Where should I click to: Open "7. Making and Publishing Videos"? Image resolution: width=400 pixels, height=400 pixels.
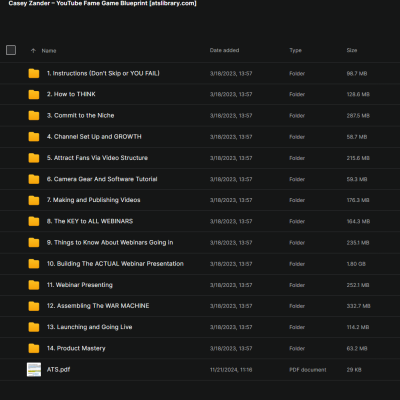click(93, 200)
